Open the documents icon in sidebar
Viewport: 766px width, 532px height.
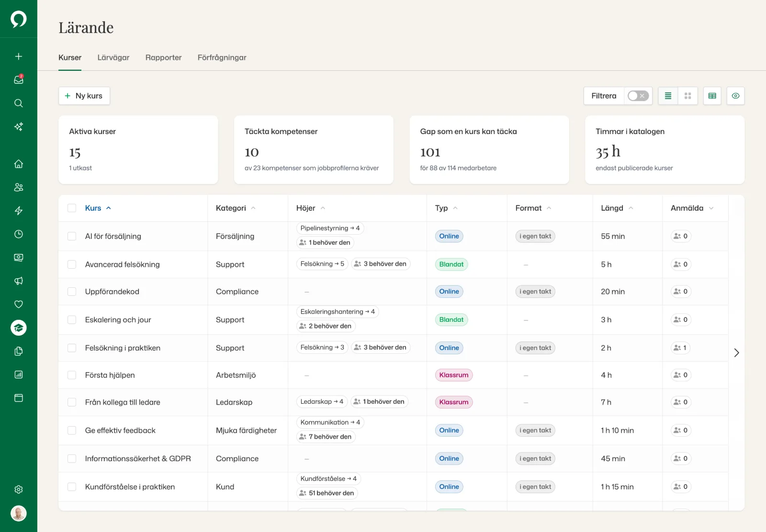pos(19,351)
